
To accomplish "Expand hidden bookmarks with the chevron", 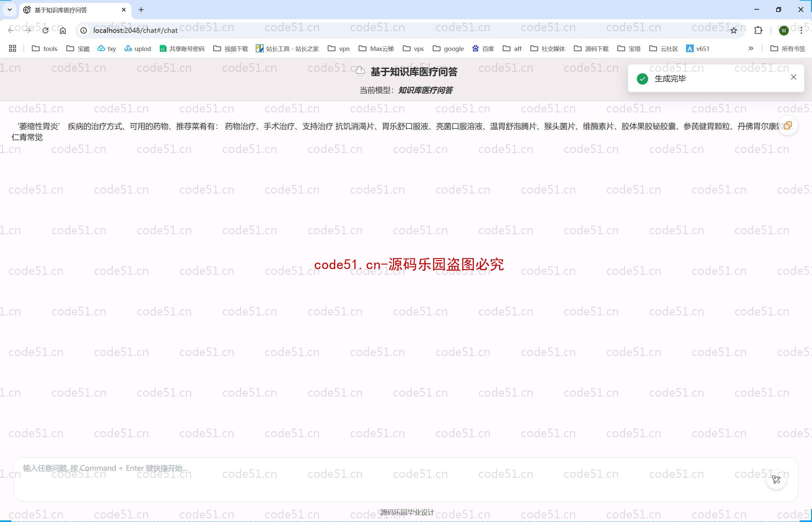I will [751, 48].
